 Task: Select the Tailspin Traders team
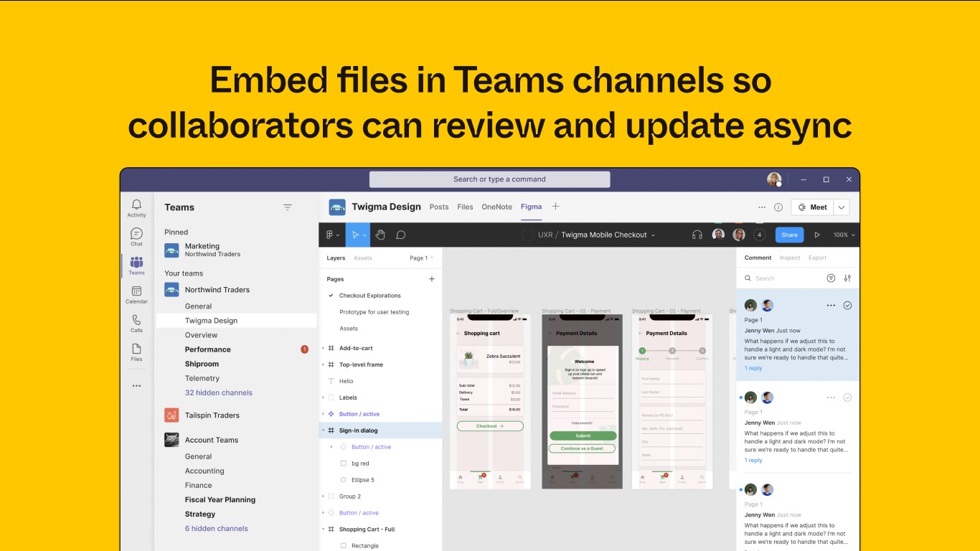coord(212,415)
